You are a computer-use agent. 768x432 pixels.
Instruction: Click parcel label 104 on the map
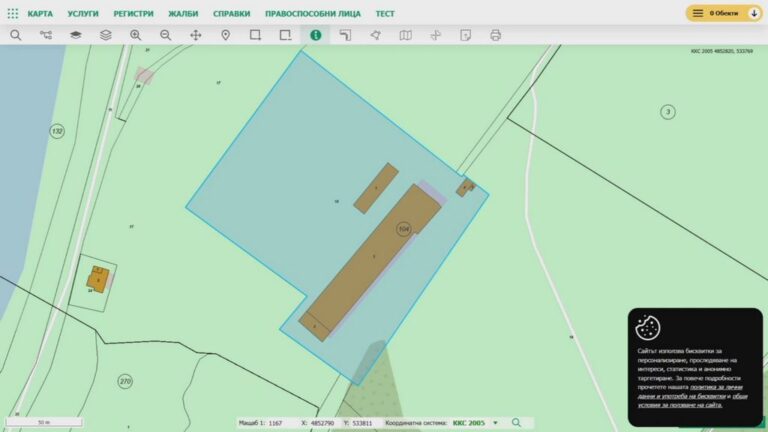(404, 229)
